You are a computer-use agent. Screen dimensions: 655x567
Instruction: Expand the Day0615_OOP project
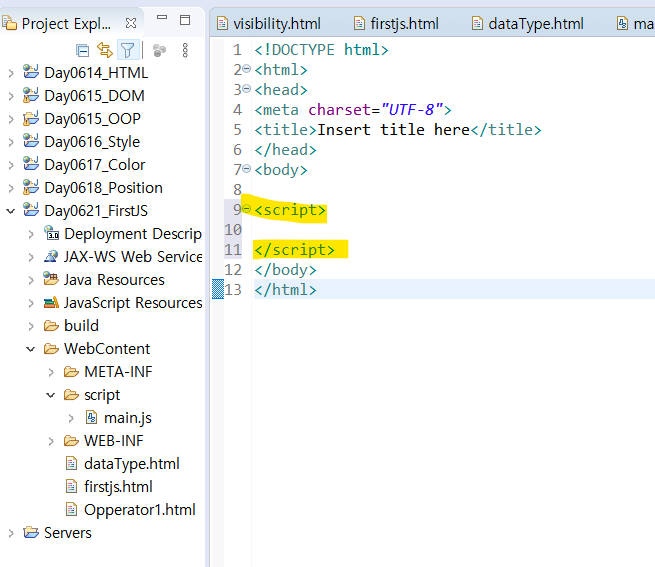tap(11, 120)
